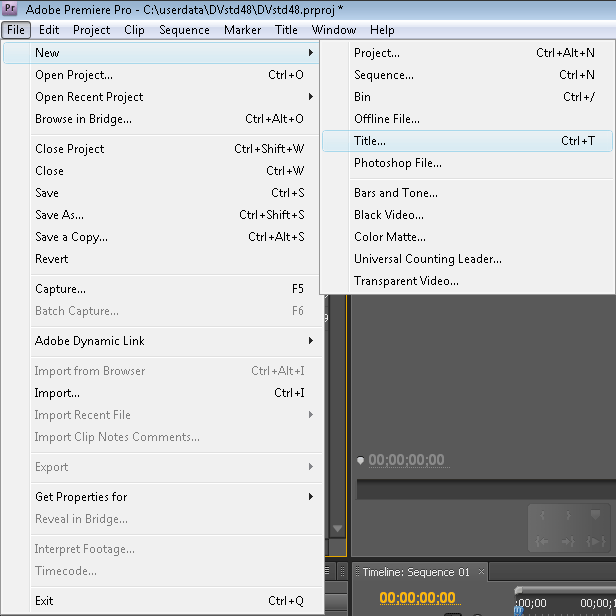Image resolution: width=616 pixels, height=616 pixels.
Task: Click the grayed Reveal in Bridge... item
Action: coord(161,519)
